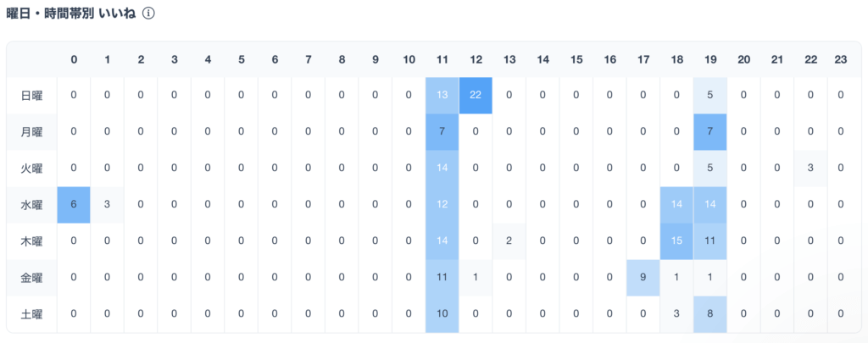The width and height of the screenshot is (868, 343).
Task: Select the Saturday 11 o'clock cell showing 10
Action: pos(442,314)
